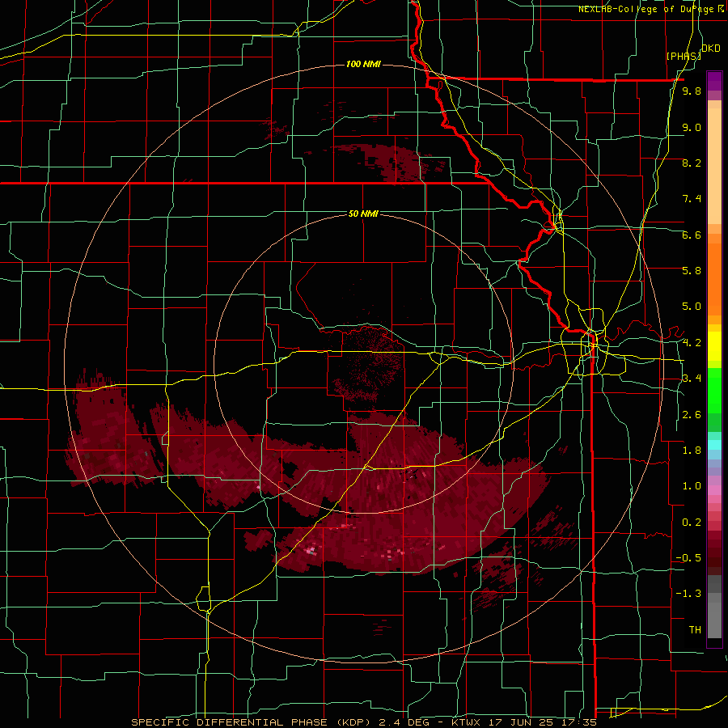Viewport: 728px width, 728px height.
Task: Click the 2.6 scale value
Action: pos(692,415)
